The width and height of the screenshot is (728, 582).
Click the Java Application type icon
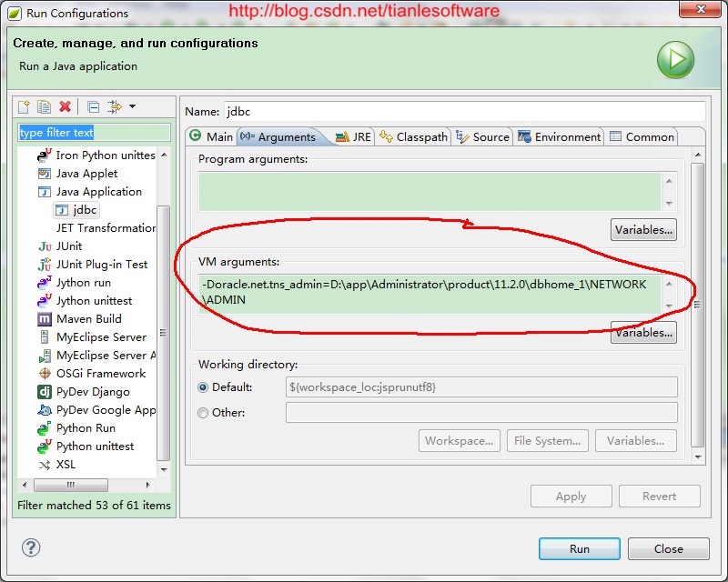coord(45,192)
